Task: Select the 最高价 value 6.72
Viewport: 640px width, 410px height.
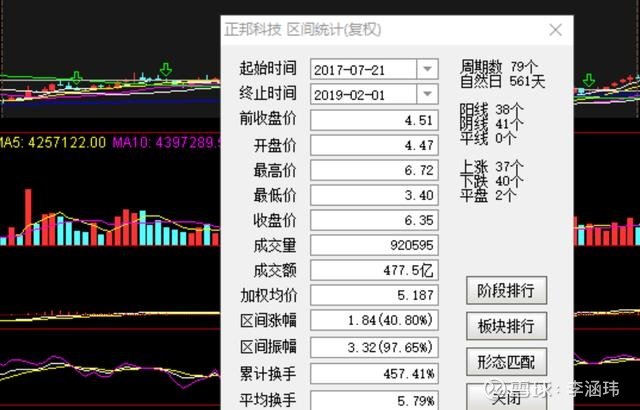Action: tap(374, 170)
